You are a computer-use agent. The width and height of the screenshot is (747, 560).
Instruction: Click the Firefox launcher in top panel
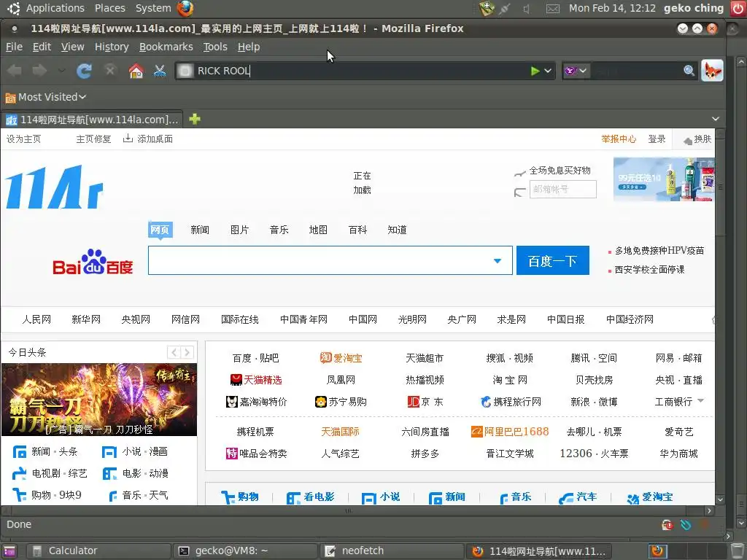(185, 8)
